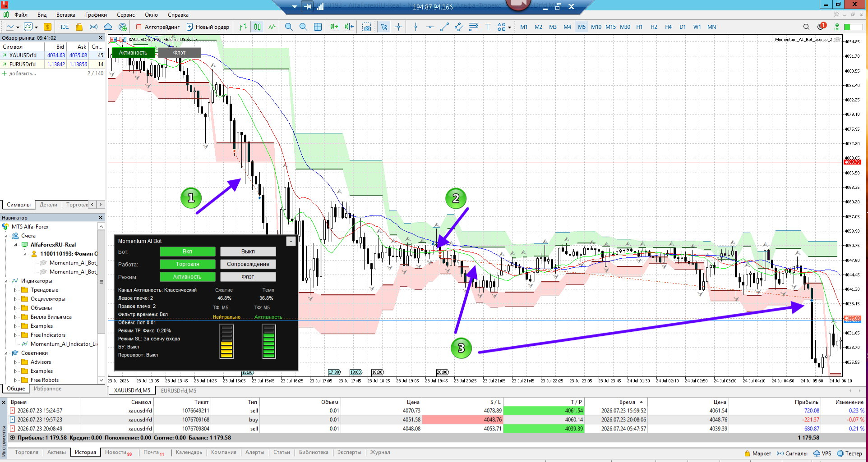Select the text label tool
868x462 pixels.
(488, 27)
